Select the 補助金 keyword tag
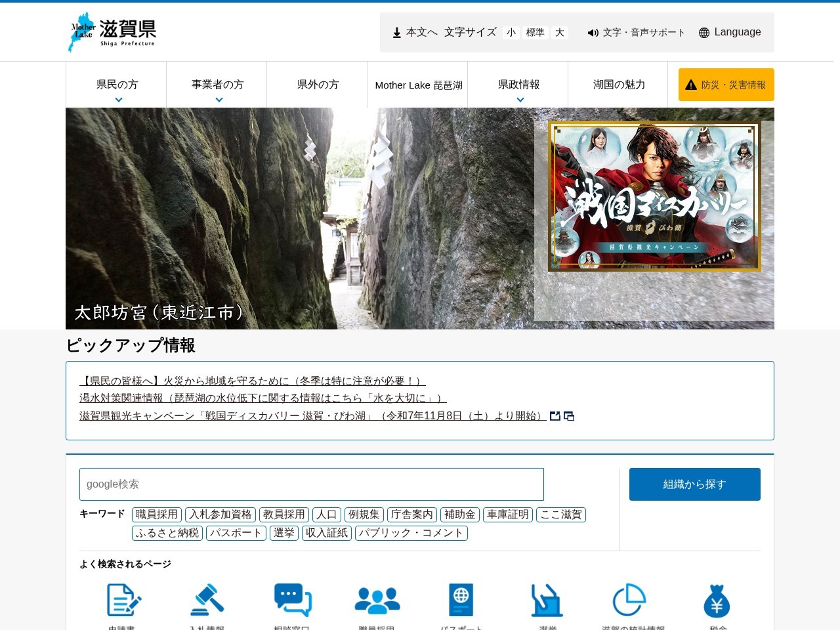The image size is (840, 630). click(x=460, y=514)
